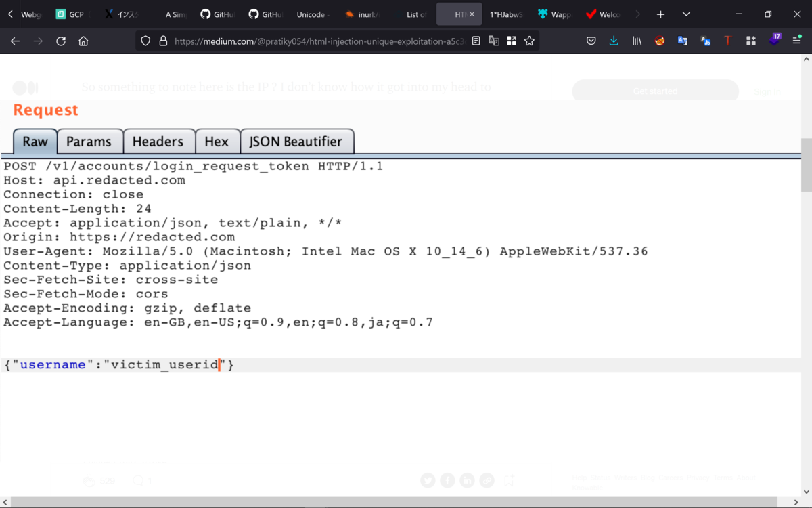Click the 'POST /v1/accounts/login_request_token' line
The height and width of the screenshot is (508, 812).
tap(193, 166)
